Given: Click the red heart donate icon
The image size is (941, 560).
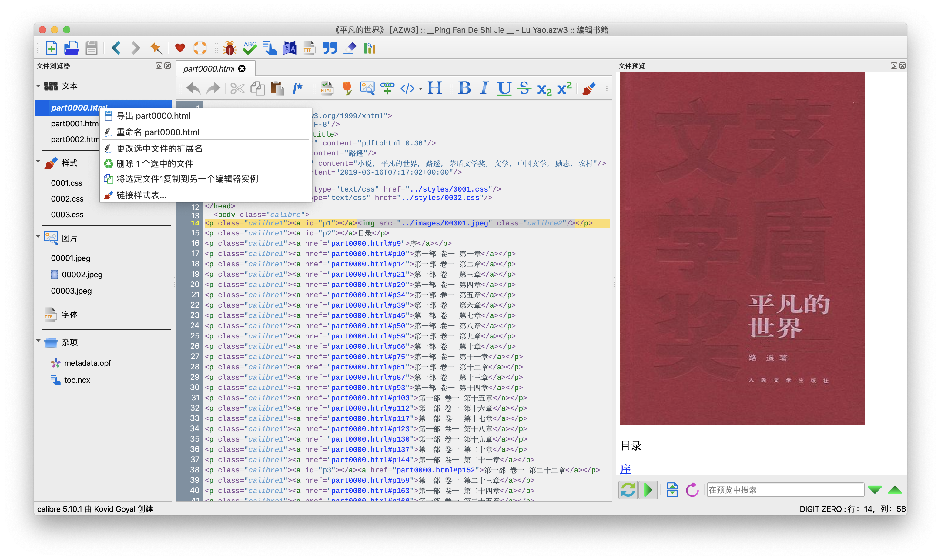Looking at the screenshot, I should (180, 48).
